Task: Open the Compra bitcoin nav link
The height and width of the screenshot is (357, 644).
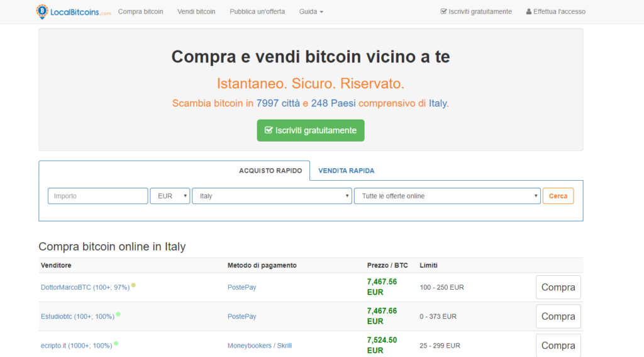Action: 140,11
